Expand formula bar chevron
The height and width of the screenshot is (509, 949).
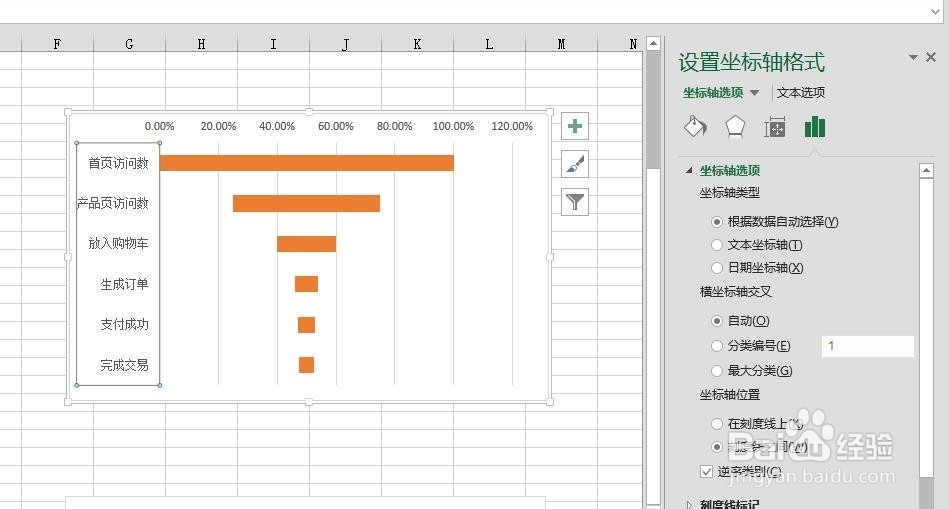click(936, 11)
